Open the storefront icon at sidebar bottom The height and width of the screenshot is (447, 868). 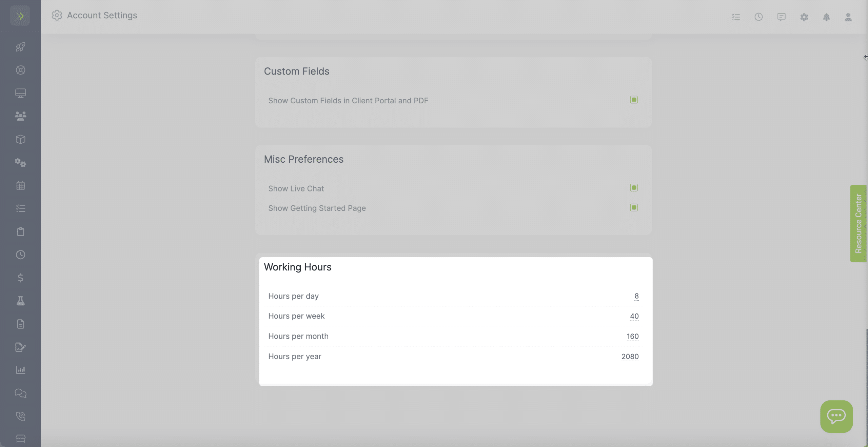pyautogui.click(x=20, y=439)
